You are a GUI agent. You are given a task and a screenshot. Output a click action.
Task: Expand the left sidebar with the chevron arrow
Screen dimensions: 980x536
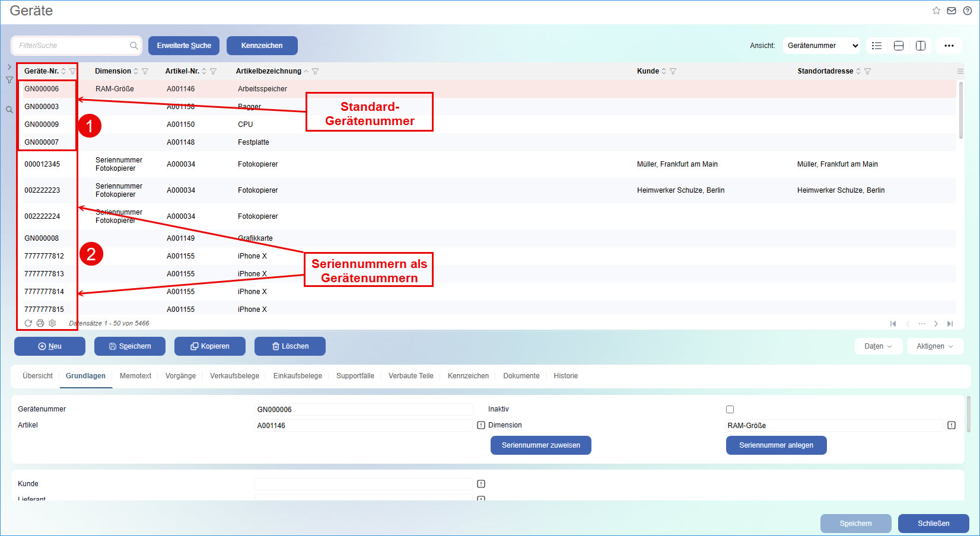(x=9, y=67)
